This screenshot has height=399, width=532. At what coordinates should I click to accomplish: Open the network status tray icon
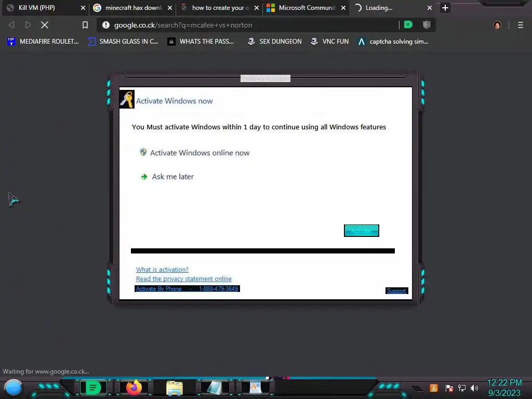[x=462, y=388]
